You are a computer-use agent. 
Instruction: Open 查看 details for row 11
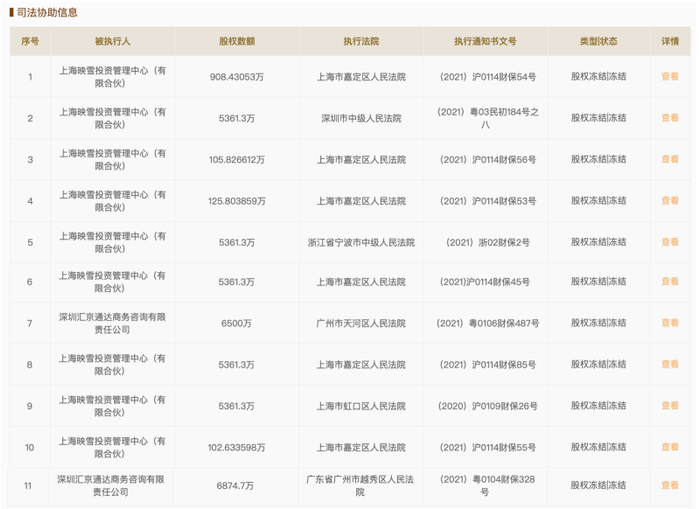(x=670, y=485)
